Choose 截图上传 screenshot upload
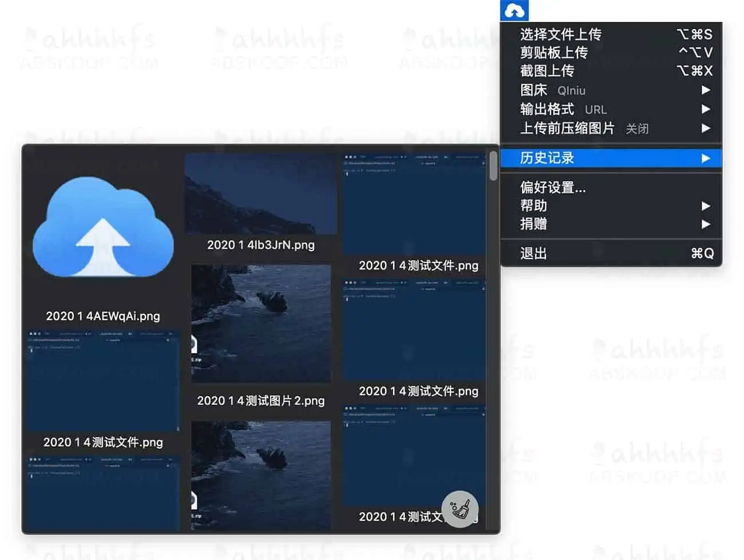Image resolution: width=744 pixels, height=560 pixels. pyautogui.click(x=548, y=71)
